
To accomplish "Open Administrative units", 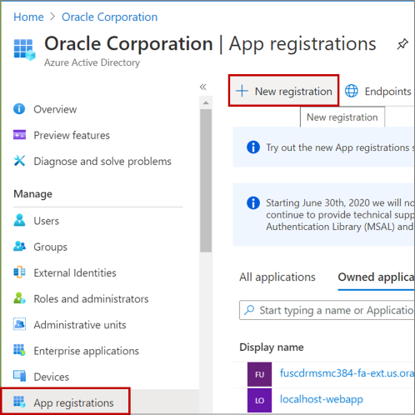I will pyautogui.click(x=80, y=325).
